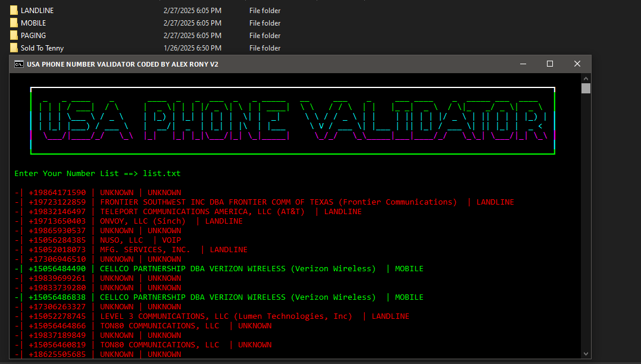
Task: Click the scrollbar down arrow
Action: [586, 352]
